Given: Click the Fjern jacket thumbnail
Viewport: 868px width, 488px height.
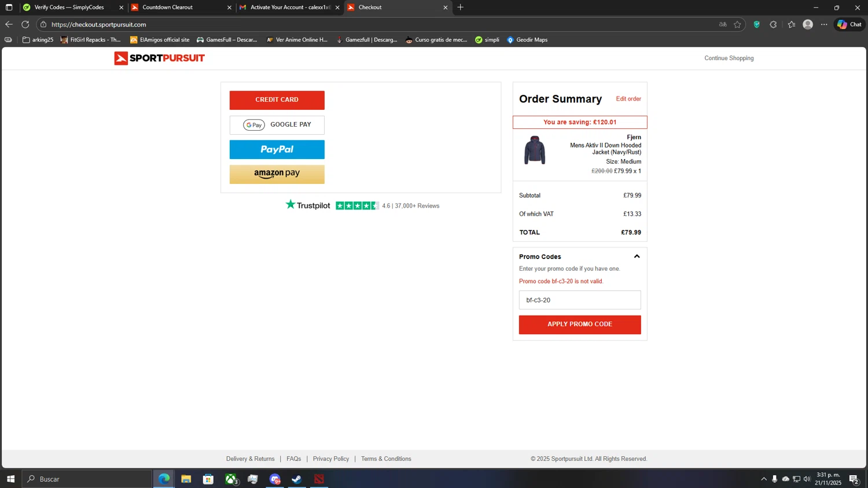Looking at the screenshot, I should 535,150.
